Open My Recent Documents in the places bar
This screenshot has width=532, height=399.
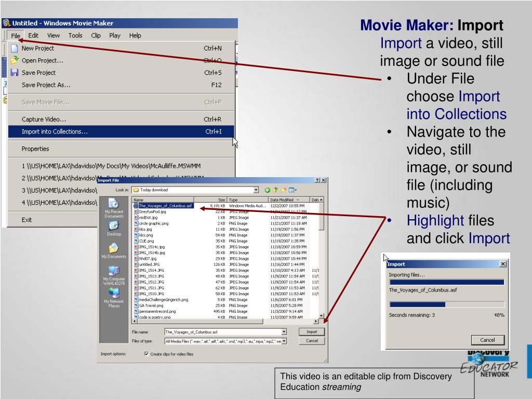(114, 208)
